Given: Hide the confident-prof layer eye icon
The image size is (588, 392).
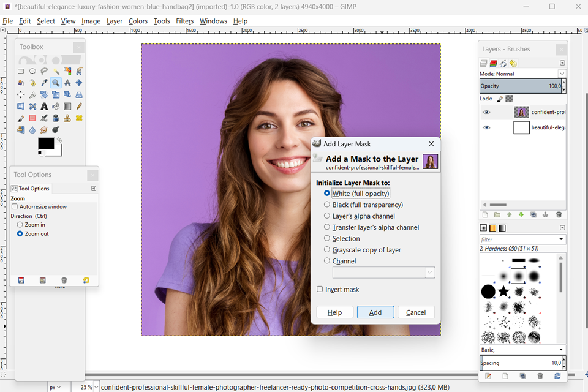Looking at the screenshot, I should [x=486, y=112].
